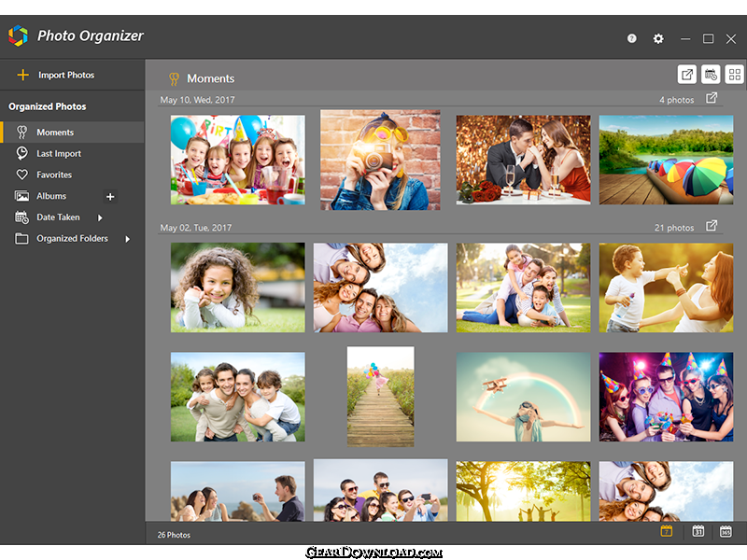This screenshot has width=747, height=560.
Task: Select the family piled on grass photo
Action: [523, 287]
